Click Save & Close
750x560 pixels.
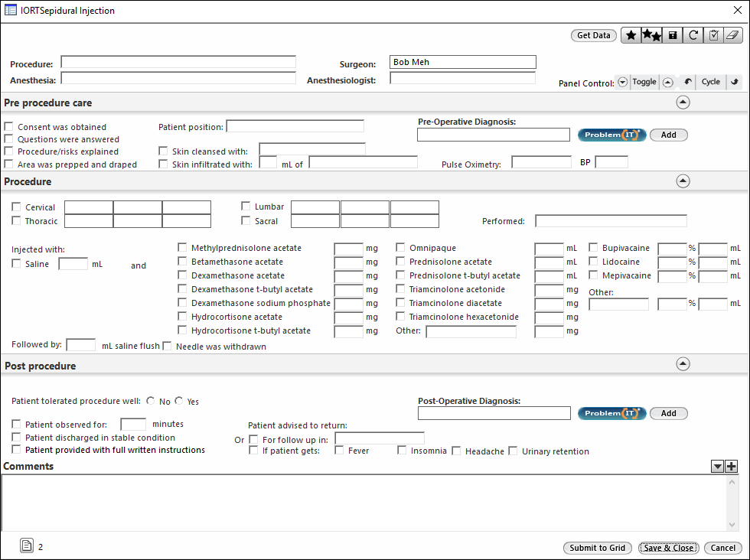tap(669, 548)
